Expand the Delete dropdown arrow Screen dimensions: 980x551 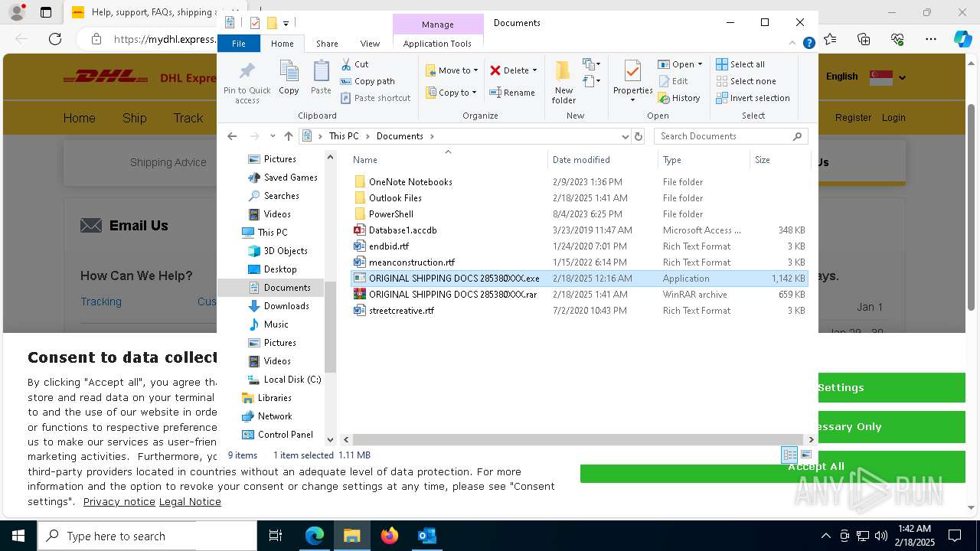coord(534,70)
